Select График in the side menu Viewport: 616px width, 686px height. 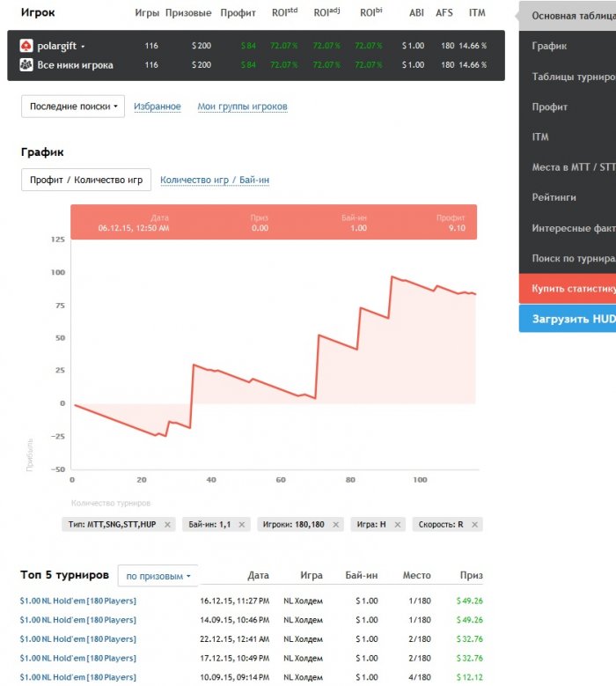(x=550, y=46)
